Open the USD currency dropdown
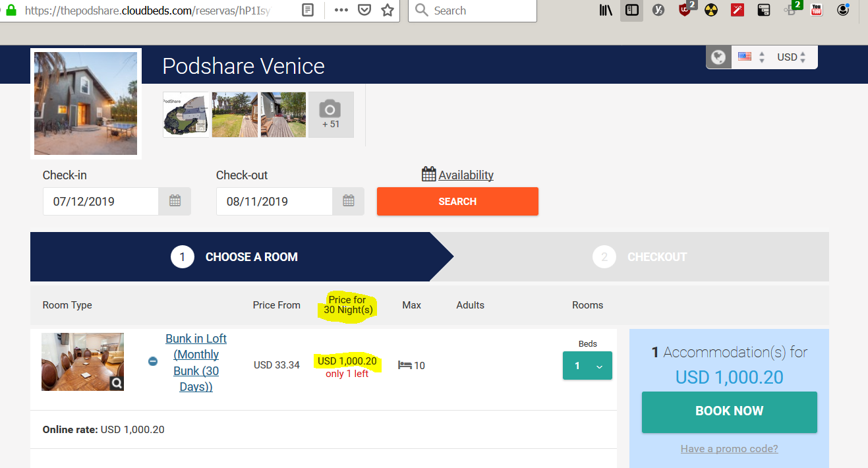 (791, 57)
